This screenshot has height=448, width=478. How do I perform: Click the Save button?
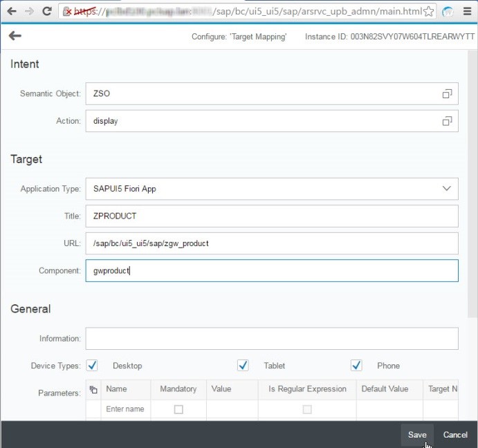pyautogui.click(x=416, y=434)
